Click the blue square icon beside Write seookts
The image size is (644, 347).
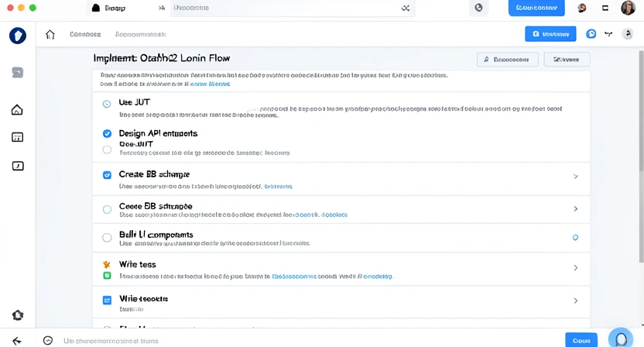pos(107,300)
